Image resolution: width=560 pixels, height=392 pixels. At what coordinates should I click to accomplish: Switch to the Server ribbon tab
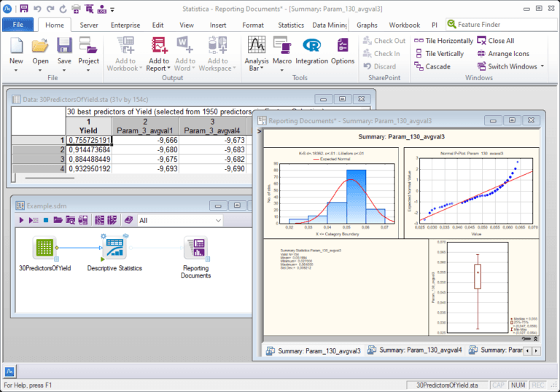click(x=89, y=25)
